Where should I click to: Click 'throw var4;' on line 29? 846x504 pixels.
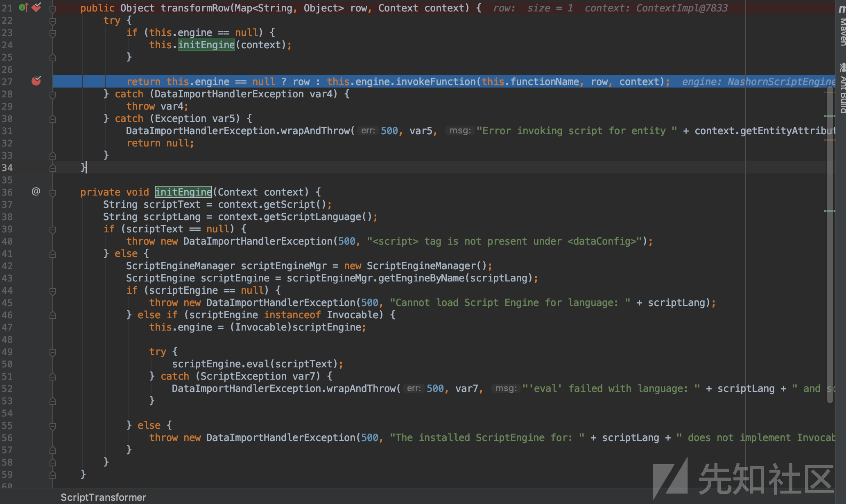coord(157,106)
